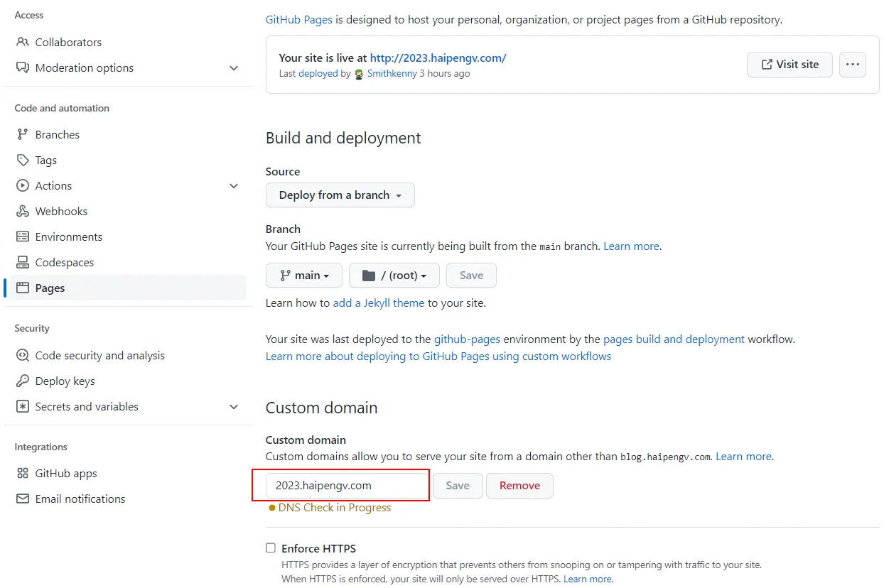Open the three-dots site options menu

click(x=853, y=64)
